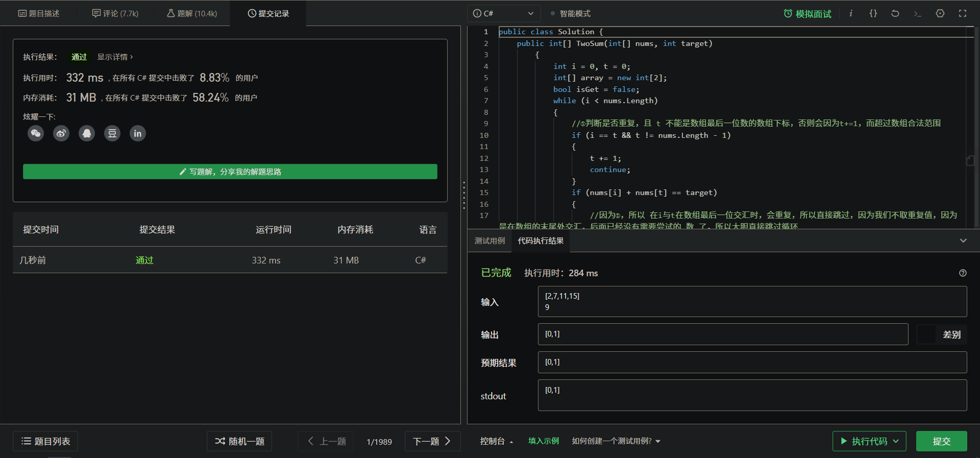The image size is (980, 458).
Task: Reset code to default icon
Action: tap(895, 13)
